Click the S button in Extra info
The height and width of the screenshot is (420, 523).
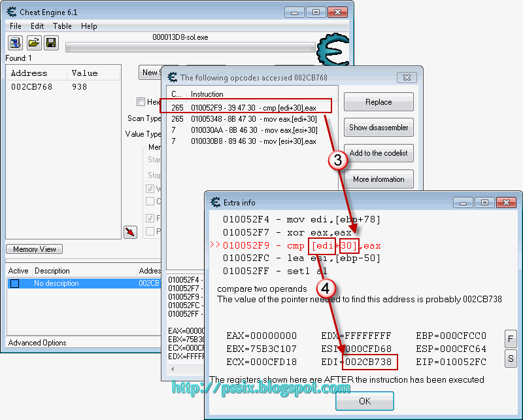click(x=511, y=359)
